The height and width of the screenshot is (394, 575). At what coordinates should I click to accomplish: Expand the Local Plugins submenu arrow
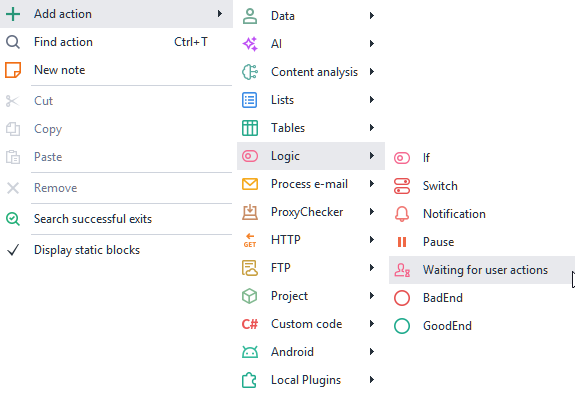372,380
